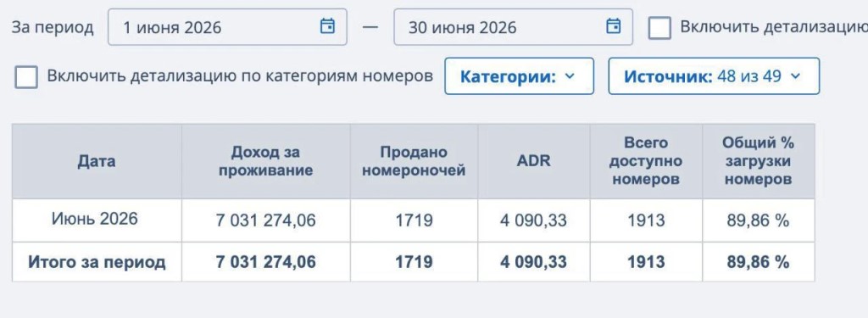Toggle top Включить детализацию checkbox

[x=659, y=28]
